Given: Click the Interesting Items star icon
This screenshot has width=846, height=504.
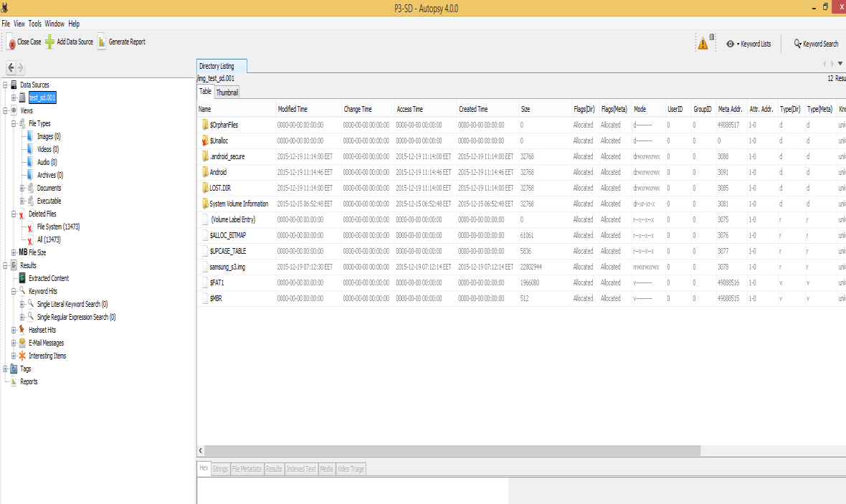Looking at the screenshot, I should pyautogui.click(x=22, y=356).
